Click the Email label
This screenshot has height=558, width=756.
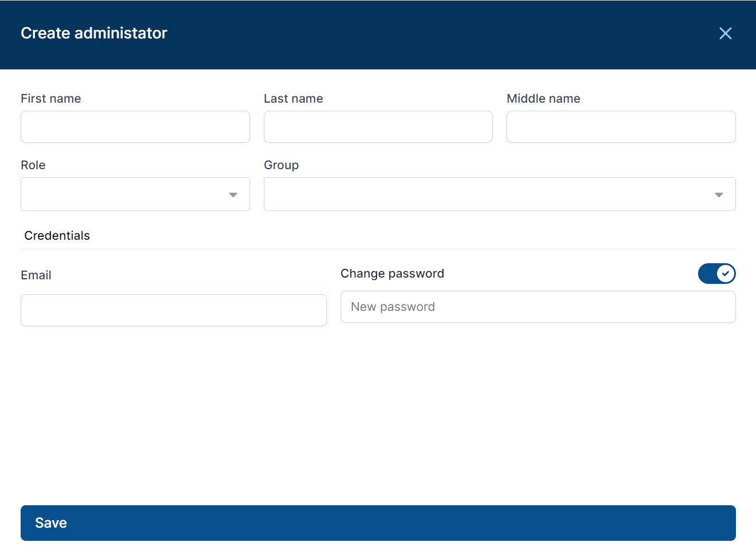pyautogui.click(x=36, y=275)
